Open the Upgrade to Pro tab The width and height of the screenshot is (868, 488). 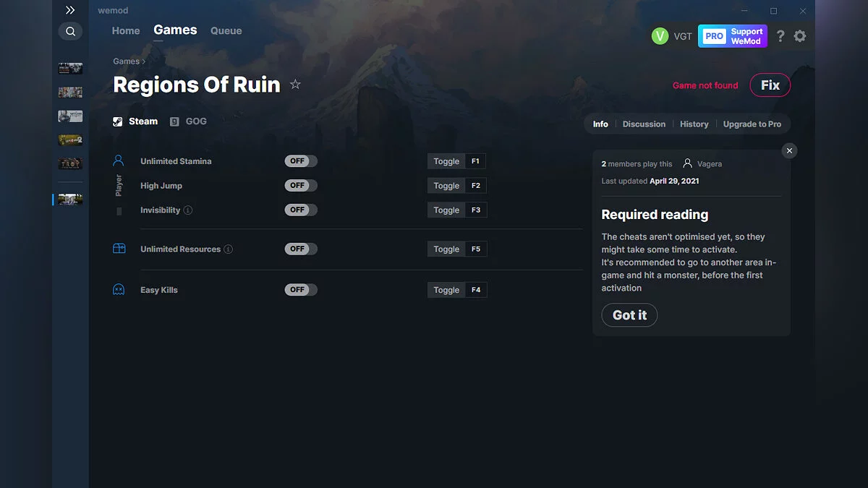[752, 124]
